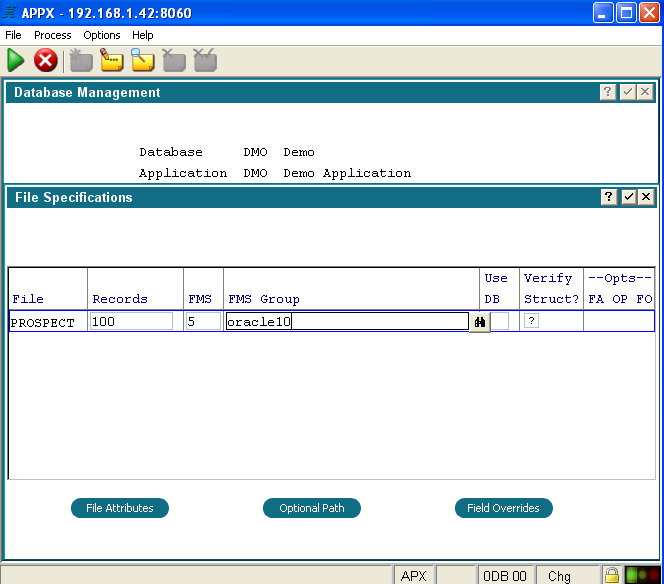Click the magnifier-on-folder inquire toolbar icon
Image resolution: width=664 pixels, height=584 pixels.
[x=143, y=61]
